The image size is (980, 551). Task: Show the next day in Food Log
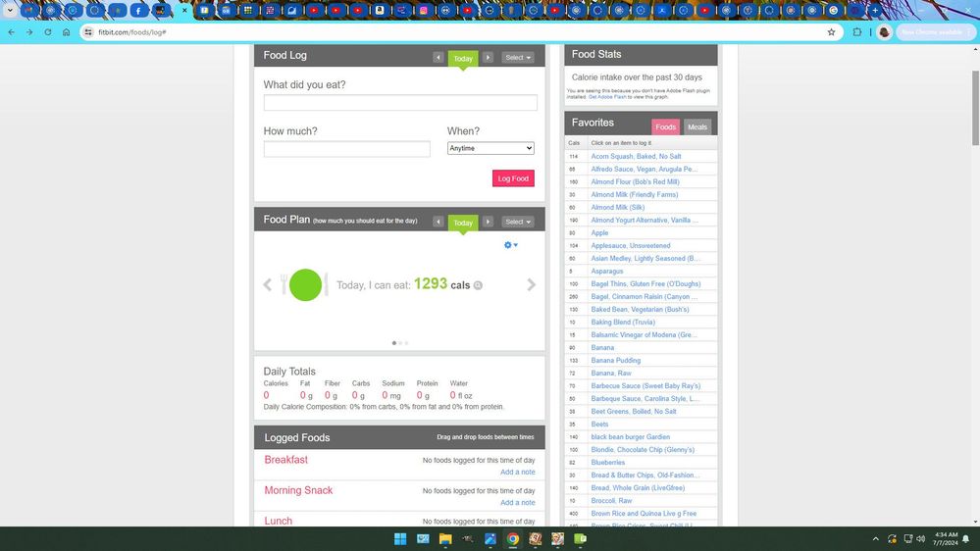(488, 58)
